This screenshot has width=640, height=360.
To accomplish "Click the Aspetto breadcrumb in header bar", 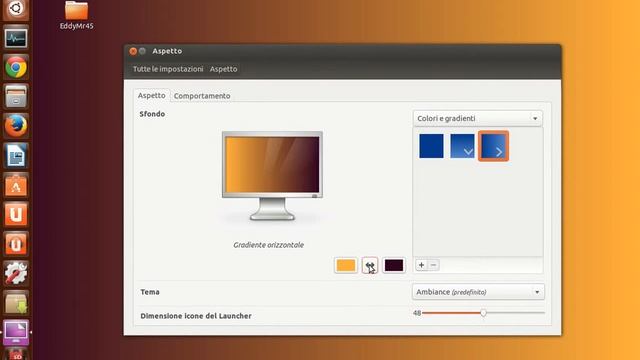I will (x=223, y=69).
